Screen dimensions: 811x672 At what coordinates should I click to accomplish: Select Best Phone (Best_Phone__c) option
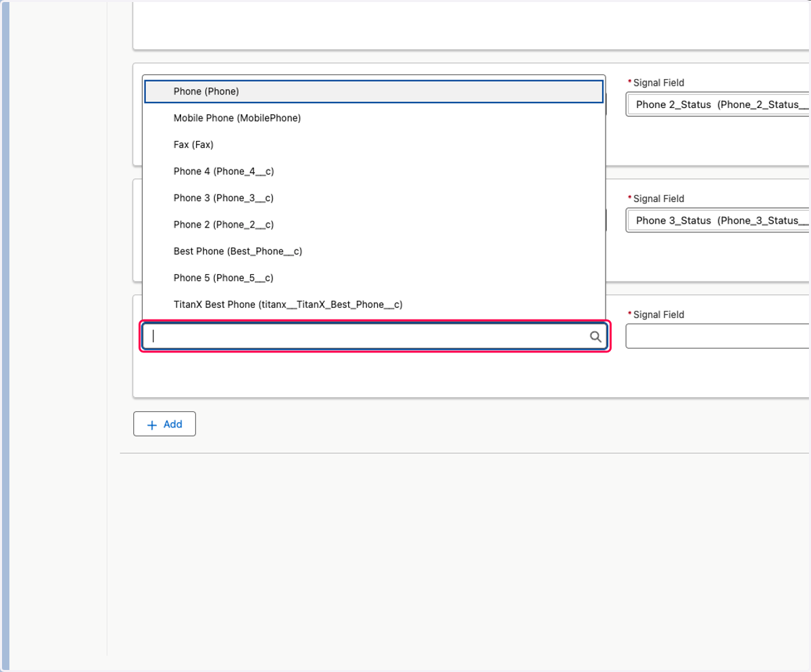pos(374,251)
